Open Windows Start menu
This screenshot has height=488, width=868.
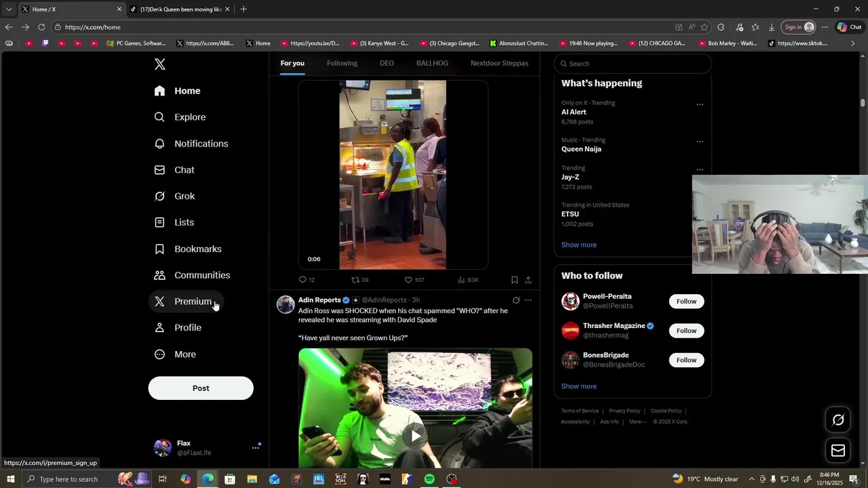click(x=11, y=479)
